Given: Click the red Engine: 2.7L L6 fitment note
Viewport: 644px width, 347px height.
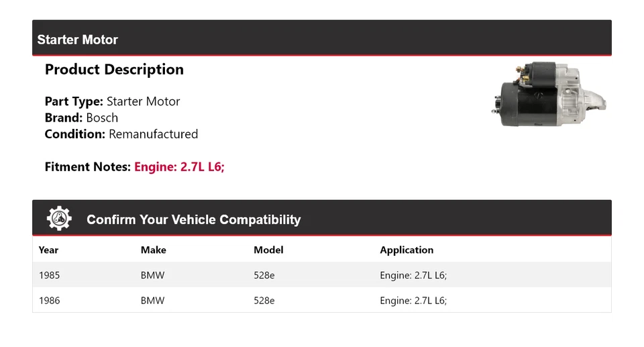Looking at the screenshot, I should (x=179, y=167).
